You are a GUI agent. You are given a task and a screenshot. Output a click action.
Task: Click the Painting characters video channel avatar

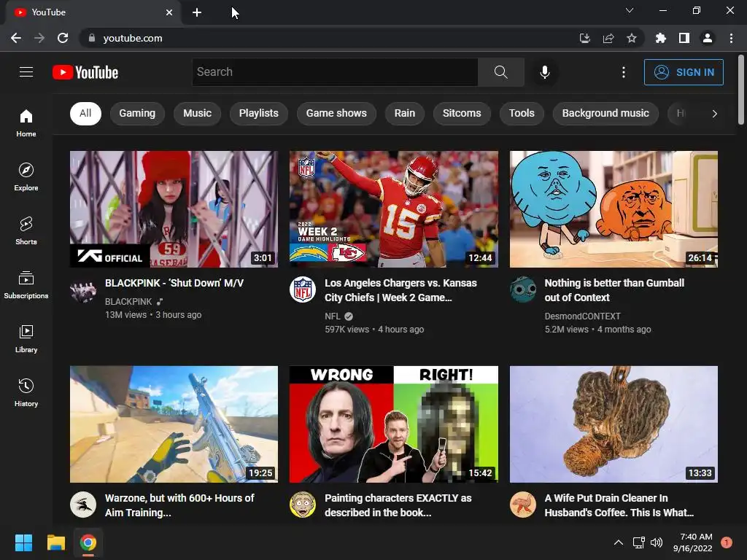point(303,505)
